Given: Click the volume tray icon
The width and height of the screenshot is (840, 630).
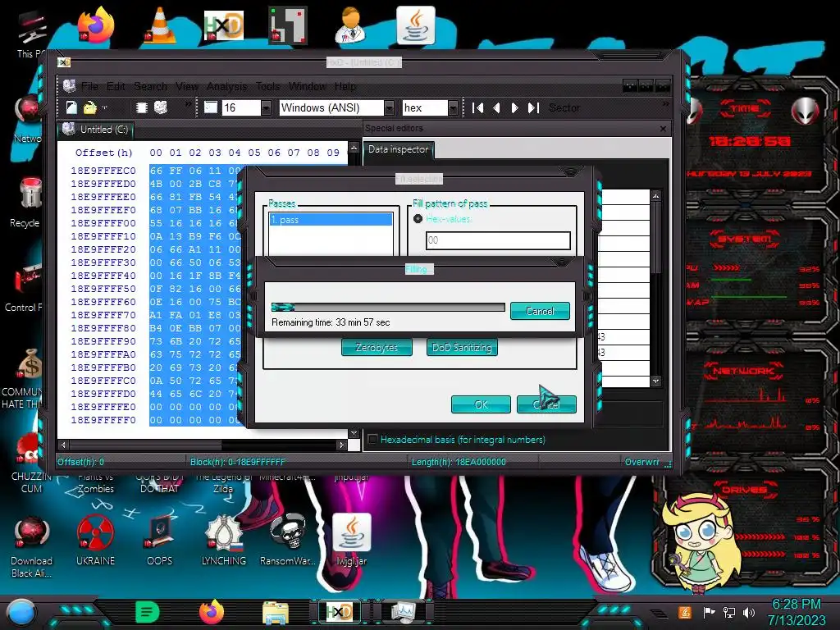Looking at the screenshot, I should pos(749,612).
